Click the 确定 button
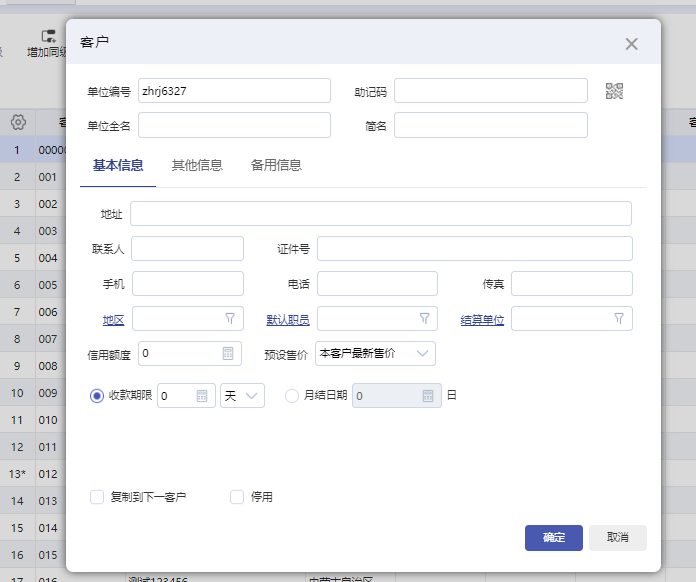This screenshot has width=696, height=582. [553, 538]
